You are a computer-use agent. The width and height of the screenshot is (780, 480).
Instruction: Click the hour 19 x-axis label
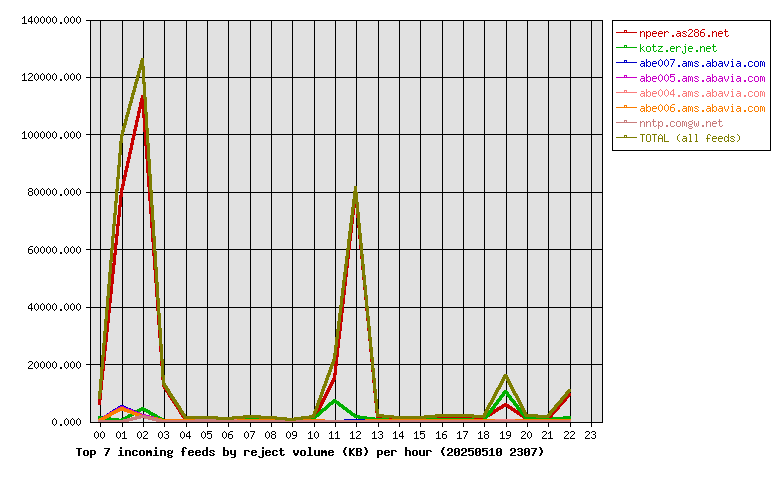(505, 435)
